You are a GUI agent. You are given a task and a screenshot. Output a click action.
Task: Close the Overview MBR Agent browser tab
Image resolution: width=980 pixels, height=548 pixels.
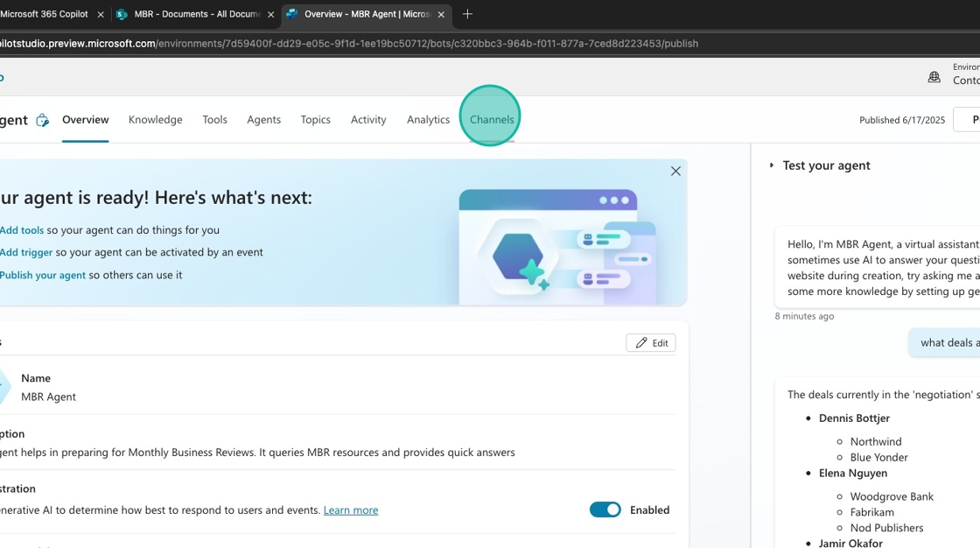[x=441, y=14]
